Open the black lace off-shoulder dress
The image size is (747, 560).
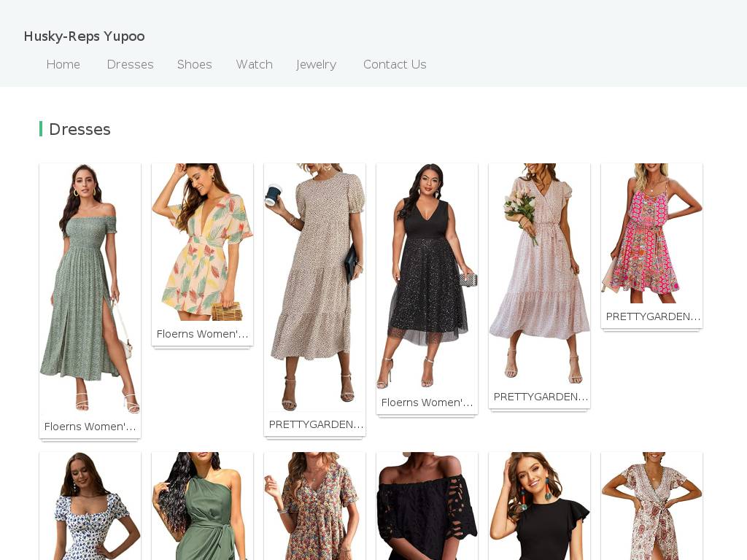(427, 506)
